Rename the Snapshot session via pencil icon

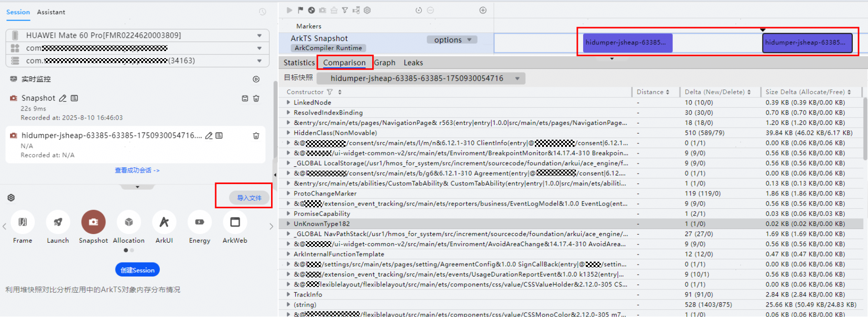[x=63, y=98]
